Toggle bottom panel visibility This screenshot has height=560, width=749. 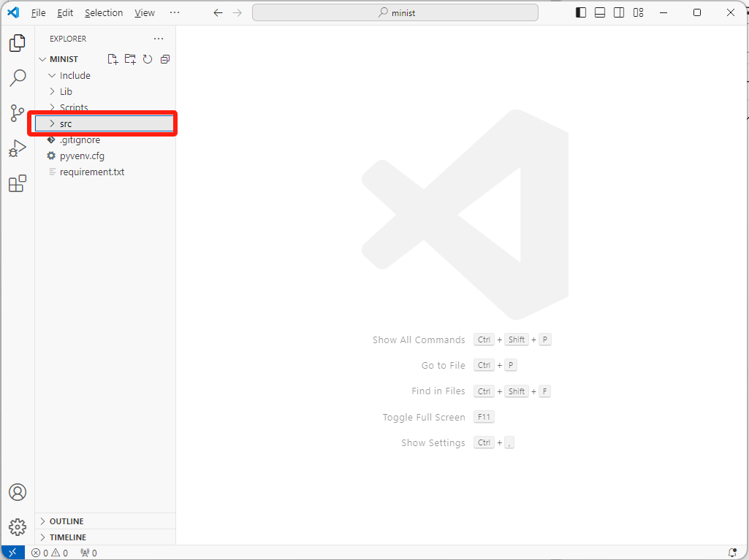click(x=600, y=12)
